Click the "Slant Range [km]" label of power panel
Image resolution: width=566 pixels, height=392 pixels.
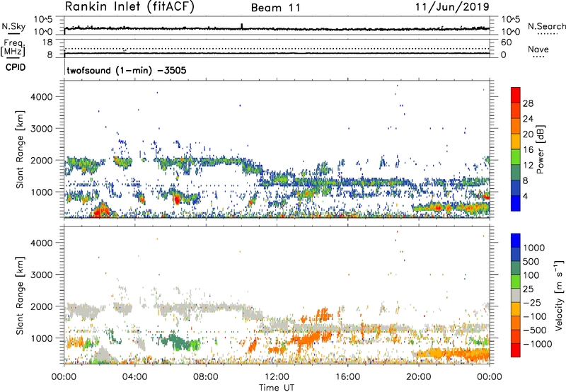tap(20, 149)
